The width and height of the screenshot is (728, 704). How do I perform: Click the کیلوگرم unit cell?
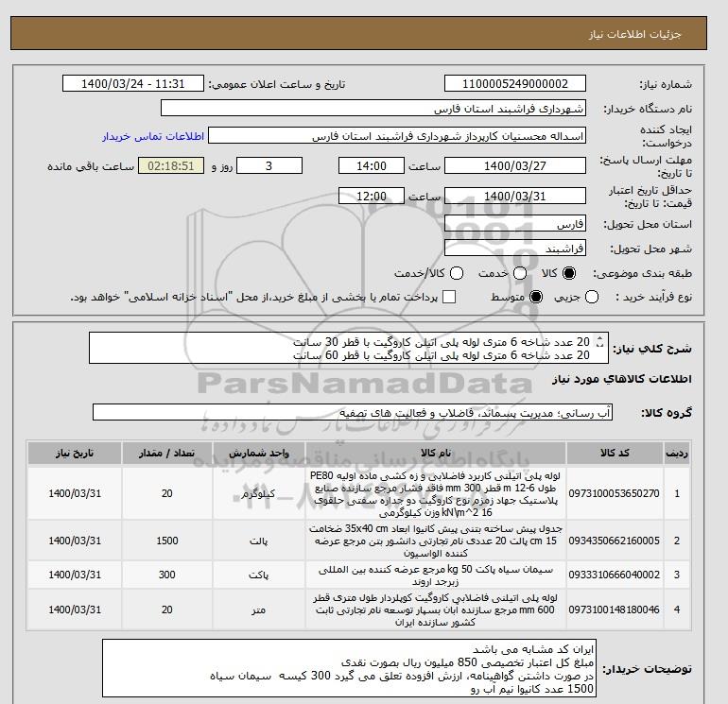point(259,494)
